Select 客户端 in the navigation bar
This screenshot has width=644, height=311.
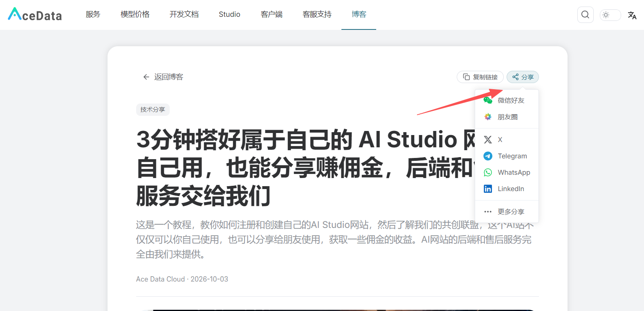pos(272,14)
